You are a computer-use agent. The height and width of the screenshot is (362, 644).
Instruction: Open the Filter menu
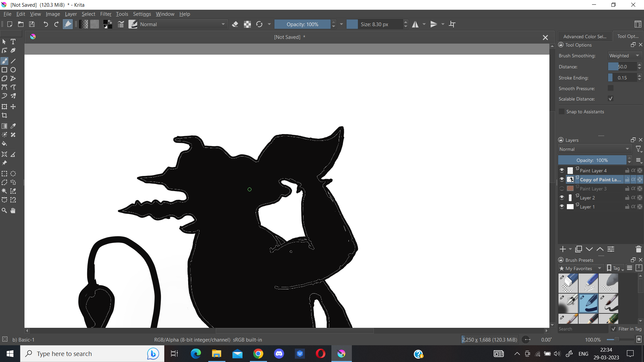(105, 14)
